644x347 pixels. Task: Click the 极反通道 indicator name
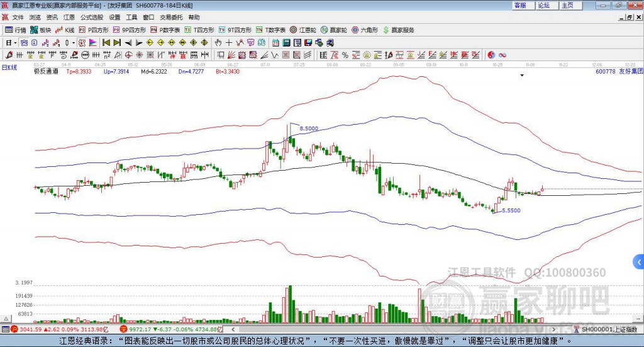[x=46, y=72]
